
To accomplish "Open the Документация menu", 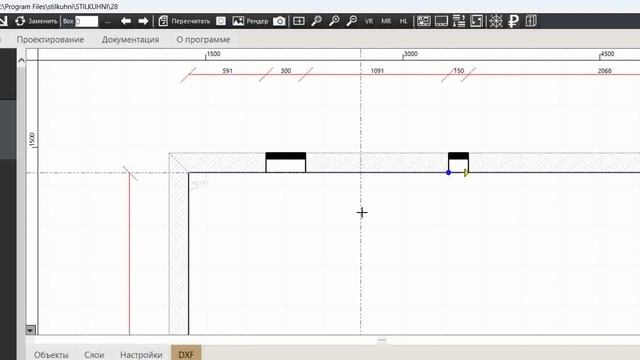I will coord(130,40).
